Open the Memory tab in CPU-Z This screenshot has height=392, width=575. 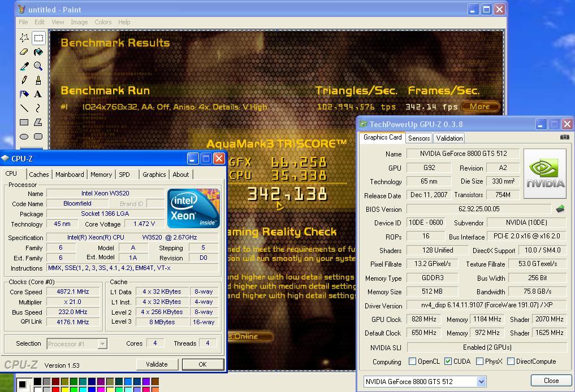(101, 175)
